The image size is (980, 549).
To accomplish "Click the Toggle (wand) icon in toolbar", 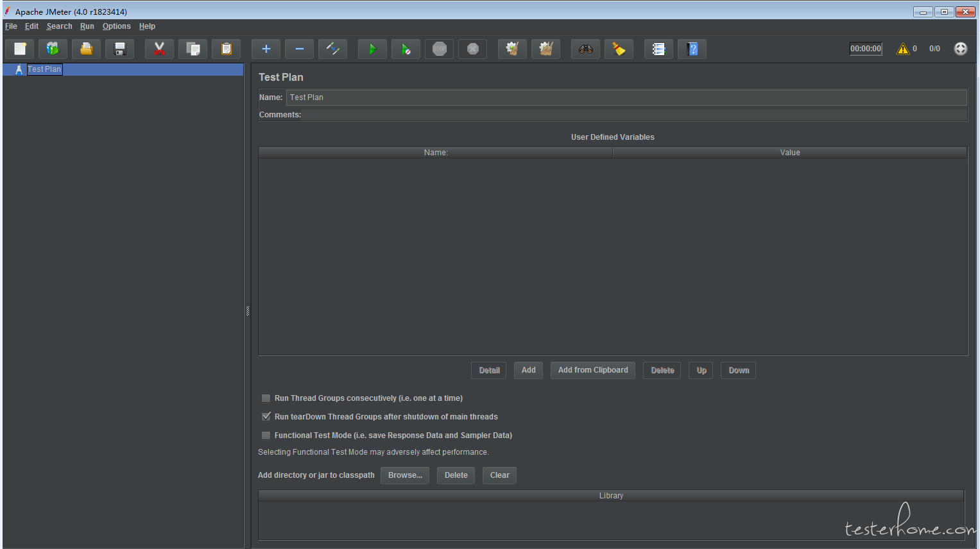I will pos(332,49).
